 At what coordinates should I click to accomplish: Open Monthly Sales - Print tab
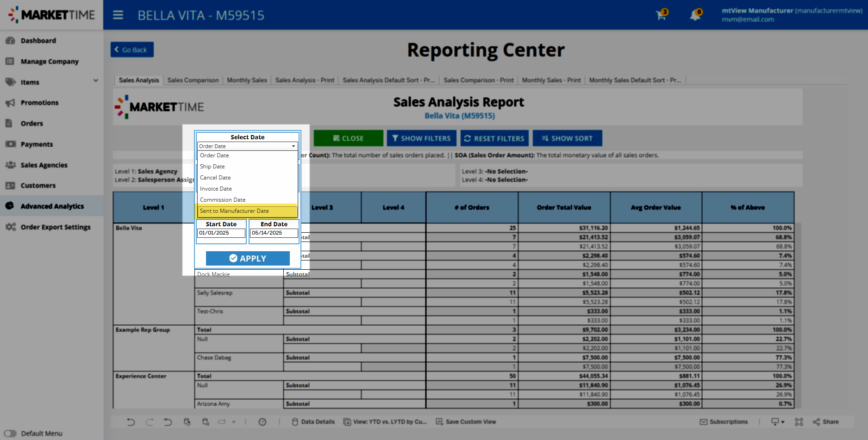551,80
